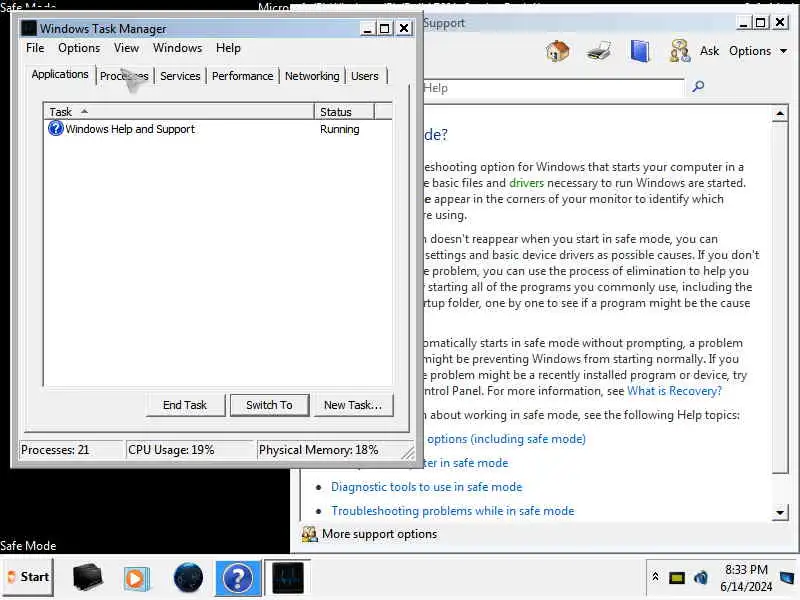Viewport: 800px width, 600px height.
Task: Open the View menu in Task Manager
Action: point(127,48)
